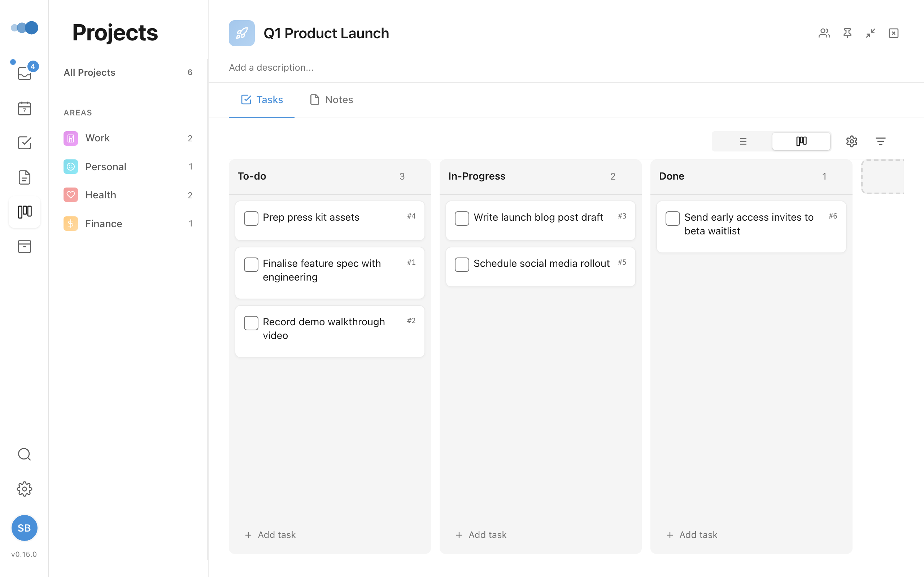Open All Projects in the sidebar

(90, 72)
